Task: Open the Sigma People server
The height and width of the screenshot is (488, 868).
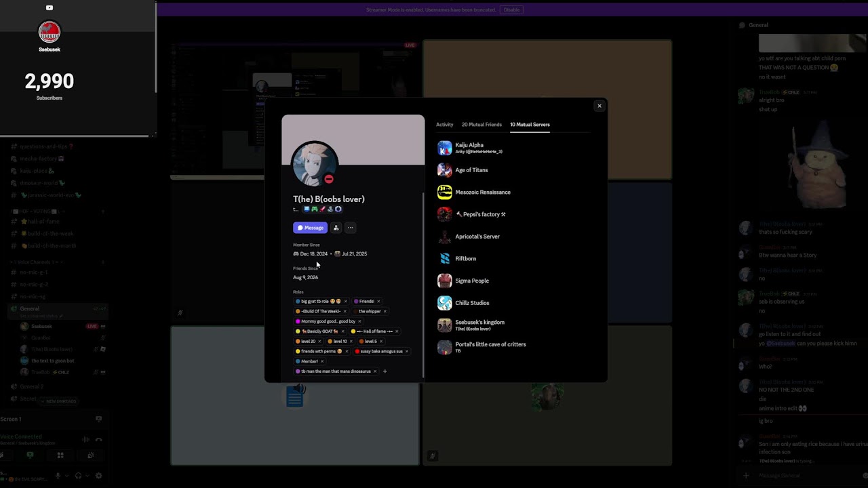Action: [x=472, y=281]
